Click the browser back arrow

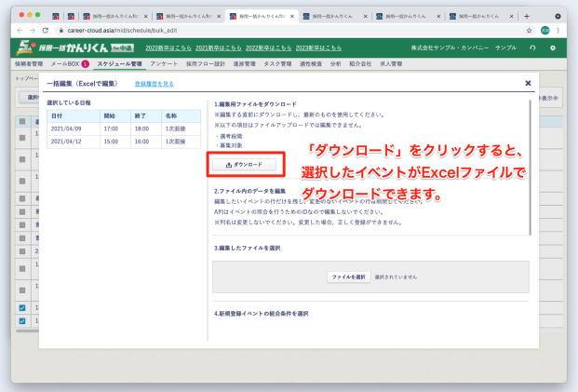[20, 31]
